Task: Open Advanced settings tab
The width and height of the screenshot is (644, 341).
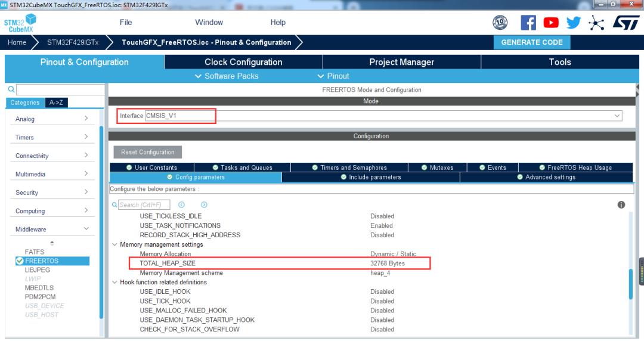Action: (x=546, y=177)
